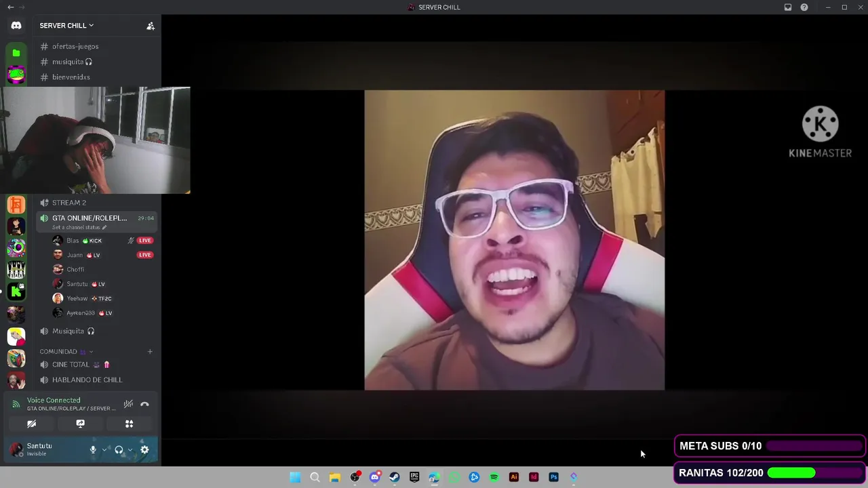
Task: Open the frog avatar server
Action: pyautogui.click(x=16, y=75)
